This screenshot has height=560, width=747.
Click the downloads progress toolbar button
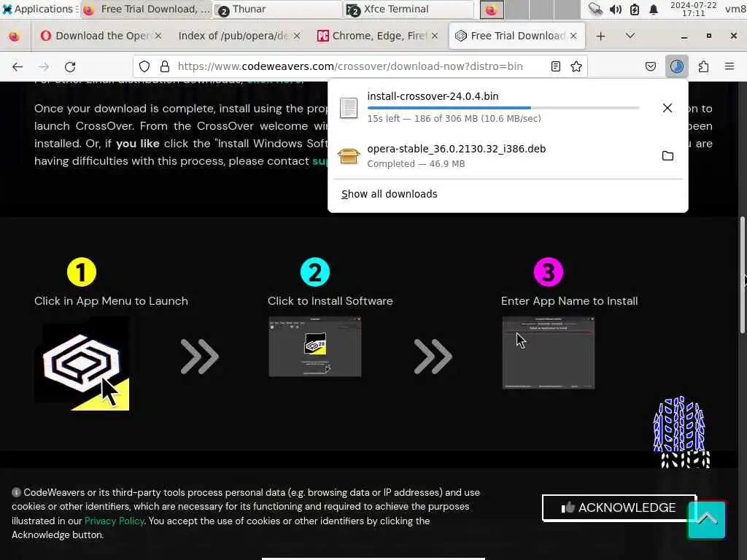(x=676, y=66)
